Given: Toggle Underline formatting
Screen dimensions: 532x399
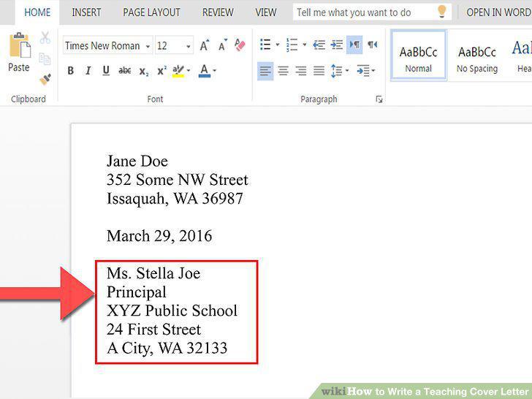Looking at the screenshot, I should (106, 71).
